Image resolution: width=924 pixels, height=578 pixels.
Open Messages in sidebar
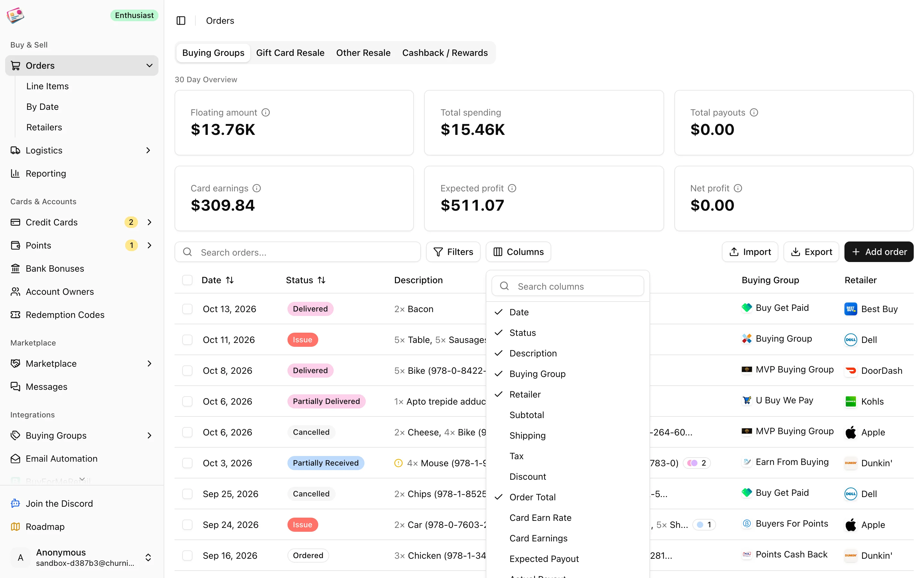coord(46,387)
